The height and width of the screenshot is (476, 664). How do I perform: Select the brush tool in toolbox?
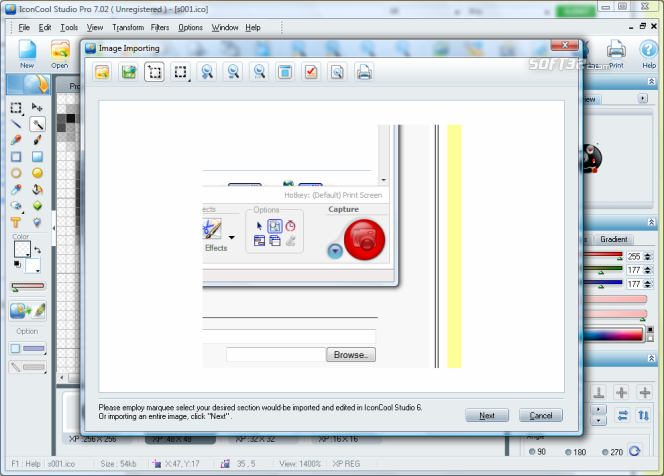[37, 140]
